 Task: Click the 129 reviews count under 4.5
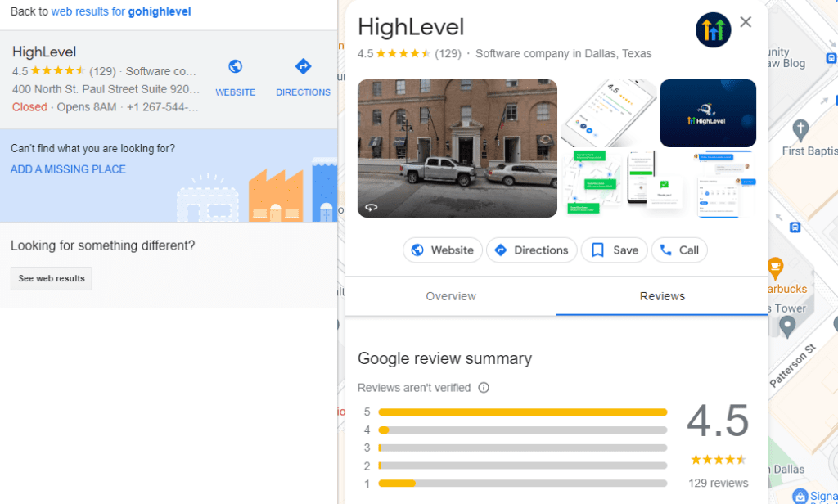(719, 484)
